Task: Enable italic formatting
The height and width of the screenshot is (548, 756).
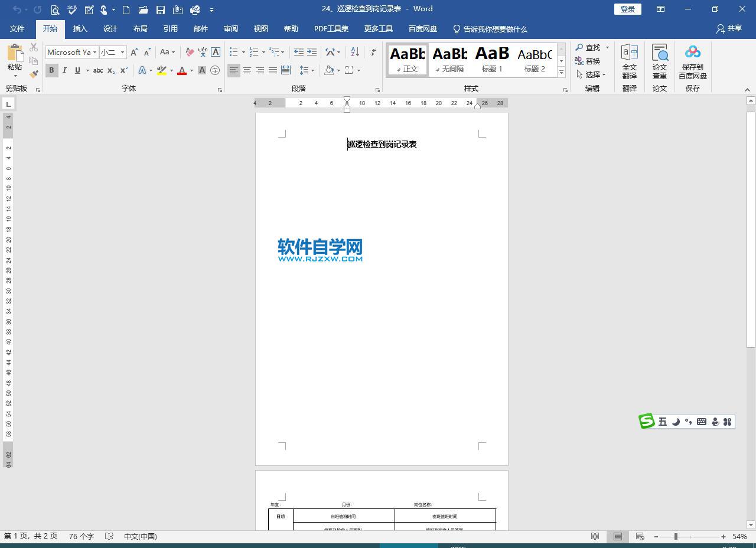Action: point(64,70)
